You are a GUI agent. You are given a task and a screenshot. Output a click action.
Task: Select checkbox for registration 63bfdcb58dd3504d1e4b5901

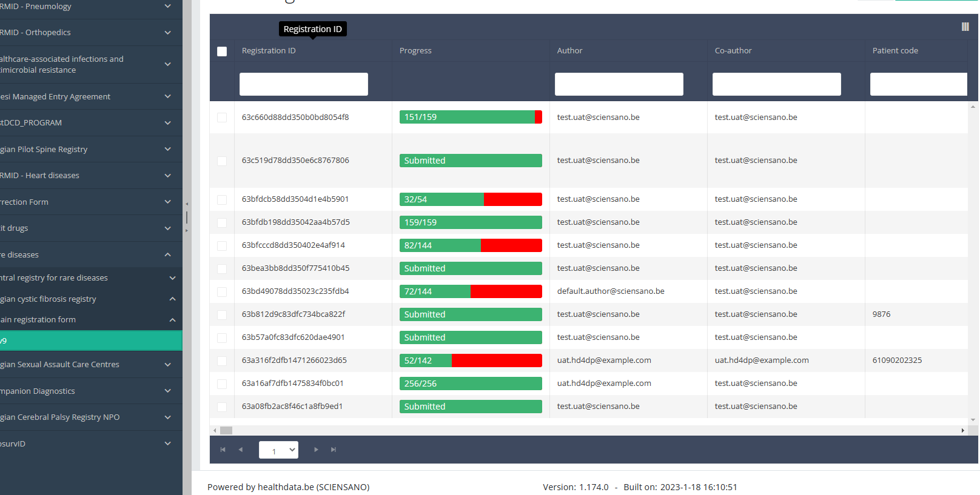coord(222,199)
